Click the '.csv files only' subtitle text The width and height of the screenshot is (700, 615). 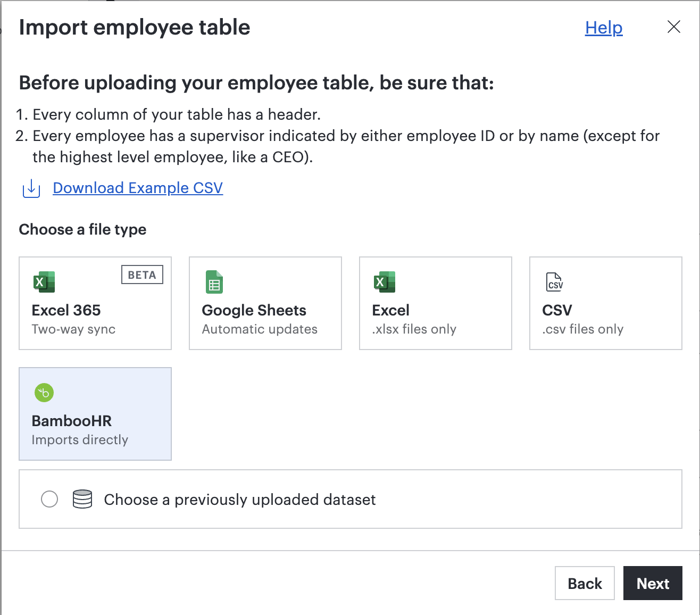point(583,329)
